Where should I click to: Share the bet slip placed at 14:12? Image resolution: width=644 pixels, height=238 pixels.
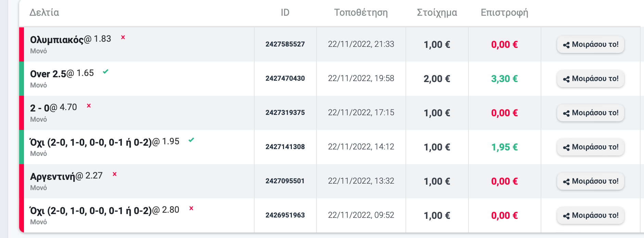(590, 147)
